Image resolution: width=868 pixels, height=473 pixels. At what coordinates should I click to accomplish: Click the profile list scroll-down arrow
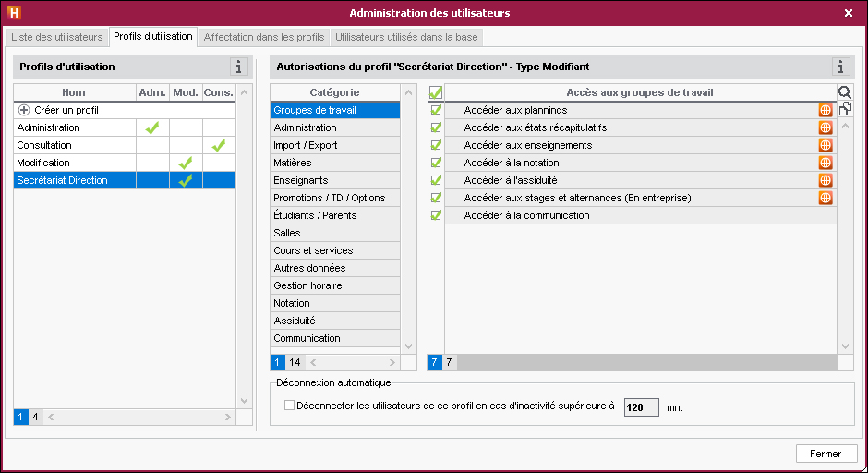coord(244,401)
